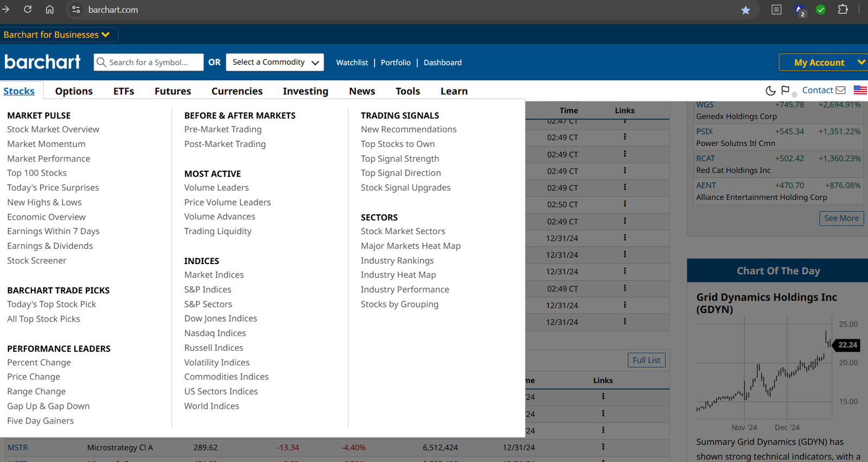Open the News menu
Screen dimensions: 868x462
click(x=362, y=91)
